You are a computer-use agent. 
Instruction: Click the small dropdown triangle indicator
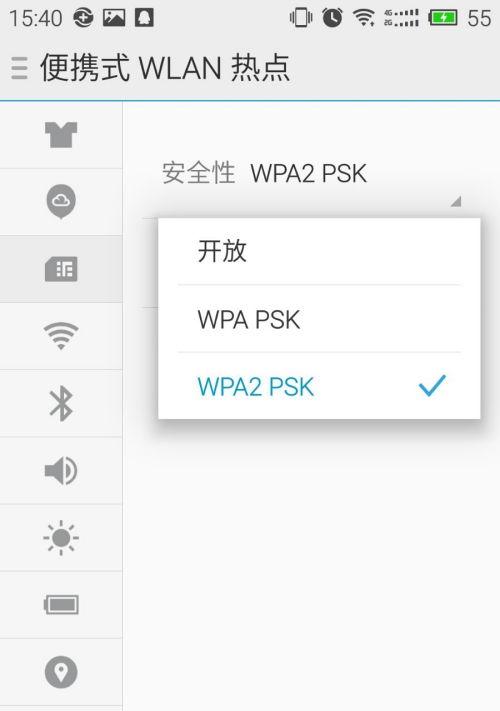point(456,201)
